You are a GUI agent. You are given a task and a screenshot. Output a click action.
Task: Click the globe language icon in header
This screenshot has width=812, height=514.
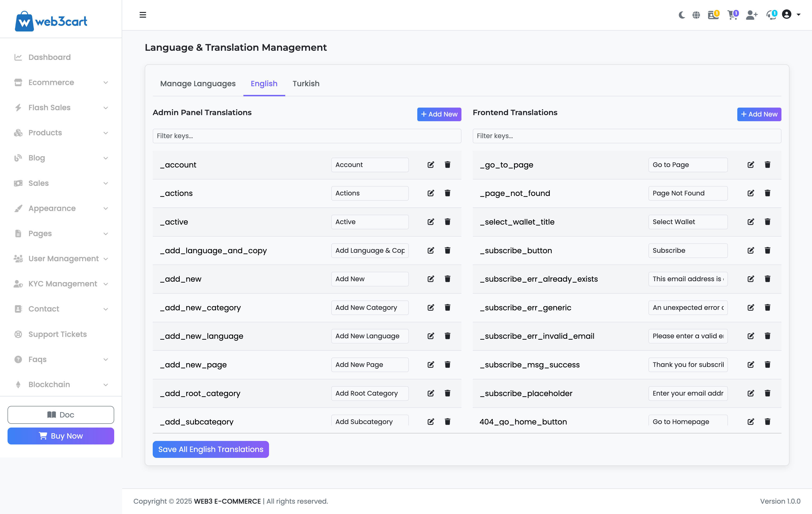[x=696, y=15]
